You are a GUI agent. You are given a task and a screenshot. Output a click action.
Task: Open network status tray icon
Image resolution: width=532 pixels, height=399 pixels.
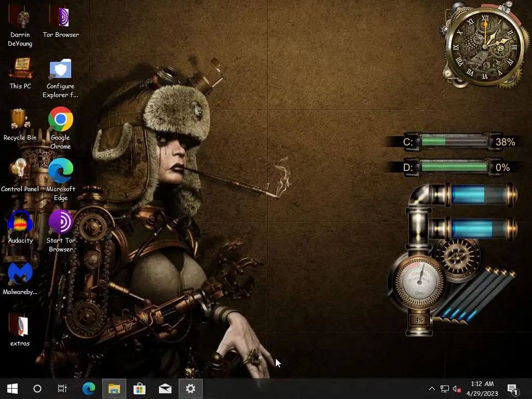click(x=445, y=389)
